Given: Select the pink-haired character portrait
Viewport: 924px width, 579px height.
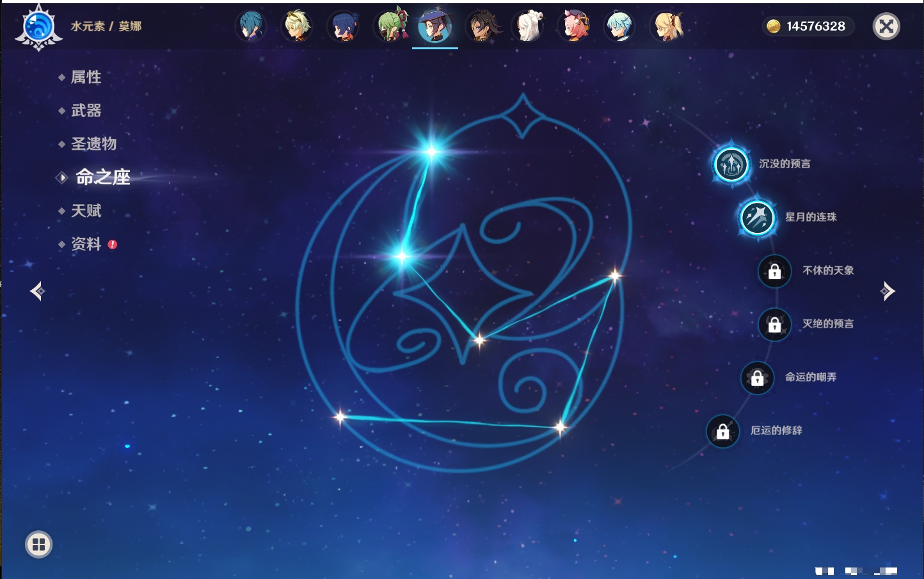Looking at the screenshot, I should click(x=574, y=26).
